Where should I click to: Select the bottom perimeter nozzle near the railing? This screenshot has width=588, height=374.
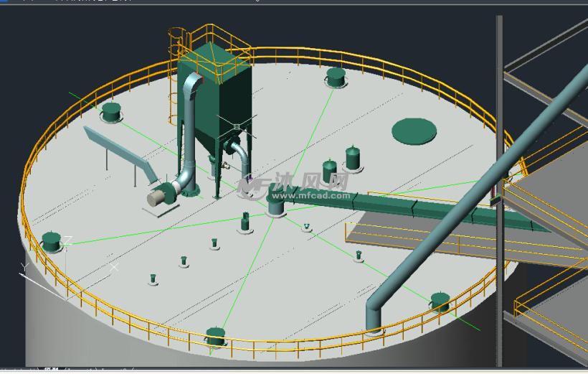(x=216, y=337)
